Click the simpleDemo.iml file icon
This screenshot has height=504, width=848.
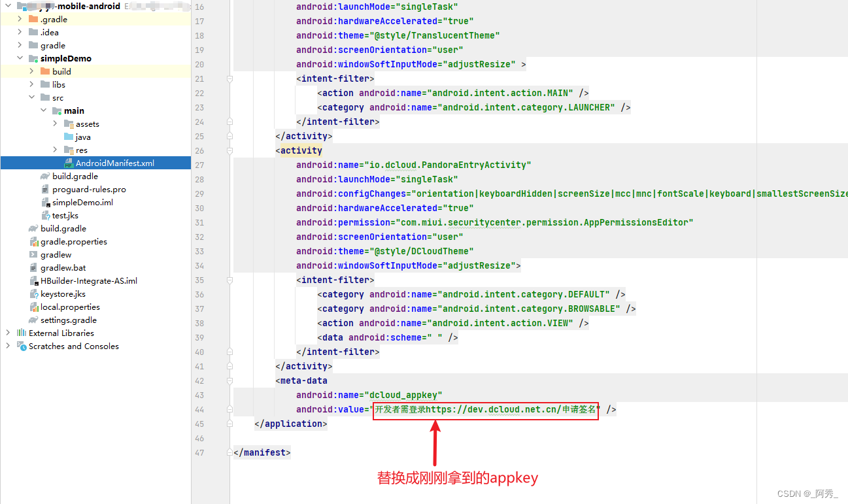tap(45, 202)
